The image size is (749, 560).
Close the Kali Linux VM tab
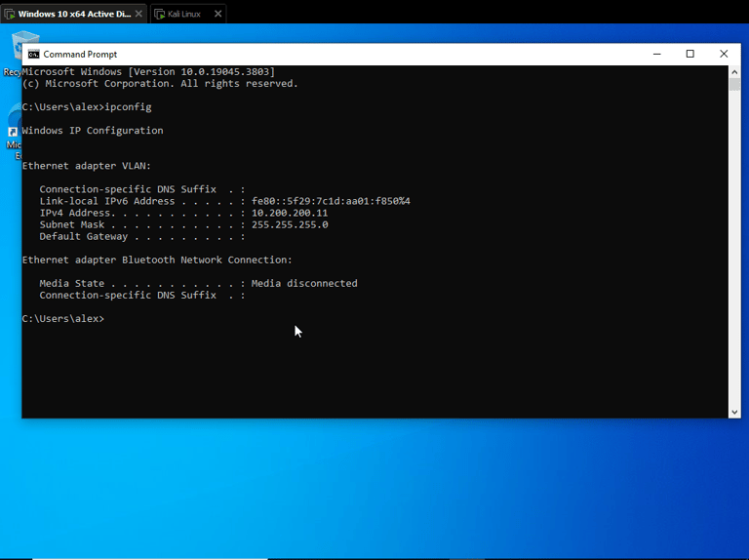click(x=217, y=14)
